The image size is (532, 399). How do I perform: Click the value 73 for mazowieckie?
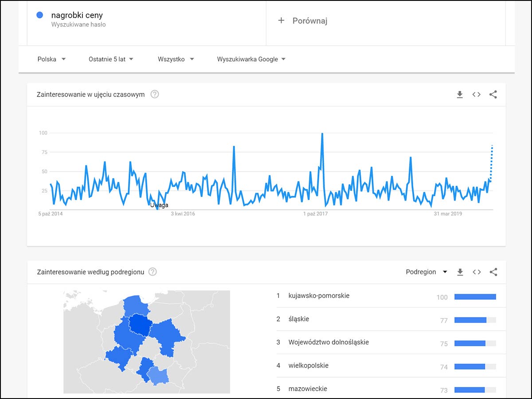(444, 390)
